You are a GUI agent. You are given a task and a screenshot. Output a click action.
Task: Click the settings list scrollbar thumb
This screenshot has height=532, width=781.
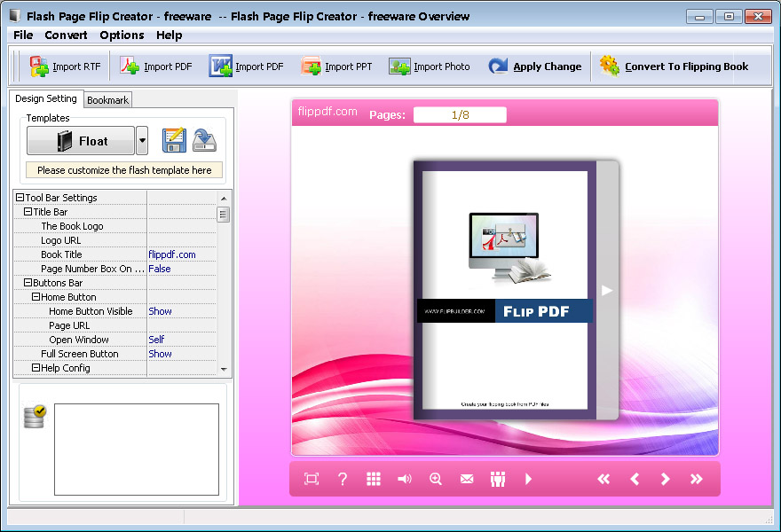pyautogui.click(x=224, y=215)
